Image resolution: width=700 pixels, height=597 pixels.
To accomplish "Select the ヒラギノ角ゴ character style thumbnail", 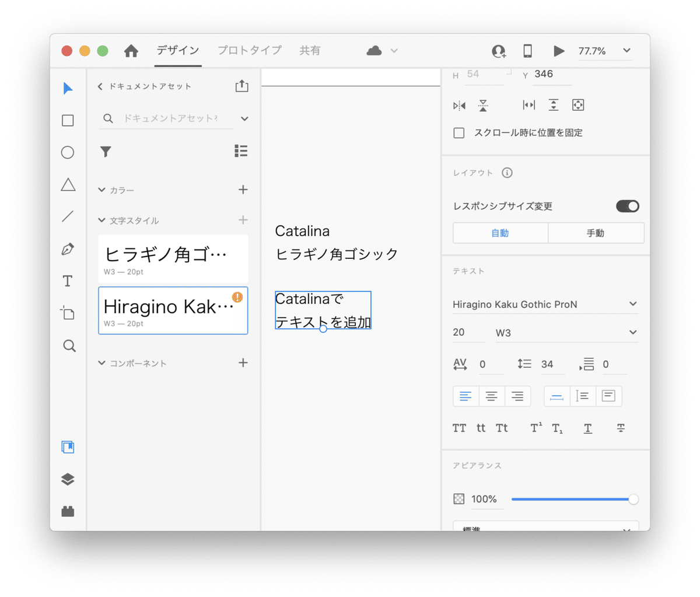I will (173, 259).
